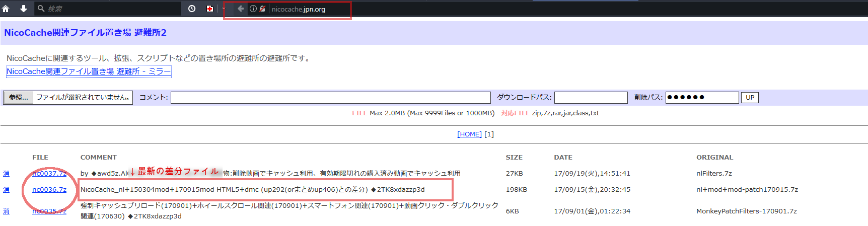The height and width of the screenshot is (226, 868).
Task: Click the FILE Max 2.0MB notice text
Action: (x=423, y=113)
